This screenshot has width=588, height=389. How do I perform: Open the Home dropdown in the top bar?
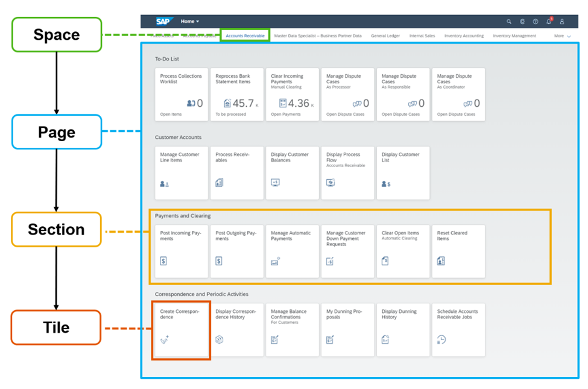(190, 21)
